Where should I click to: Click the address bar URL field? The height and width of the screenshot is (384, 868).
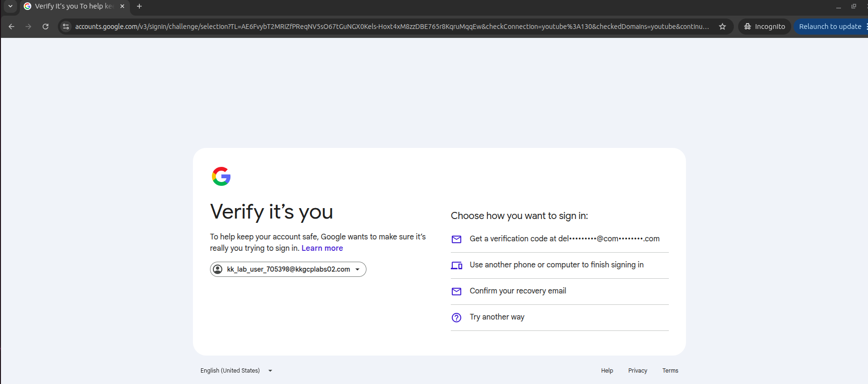tap(392, 27)
